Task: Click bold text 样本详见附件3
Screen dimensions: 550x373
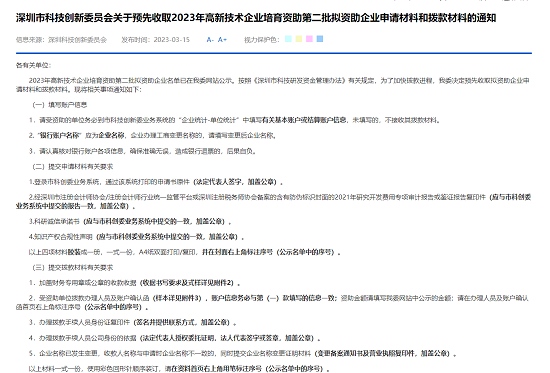Action: [178, 298]
